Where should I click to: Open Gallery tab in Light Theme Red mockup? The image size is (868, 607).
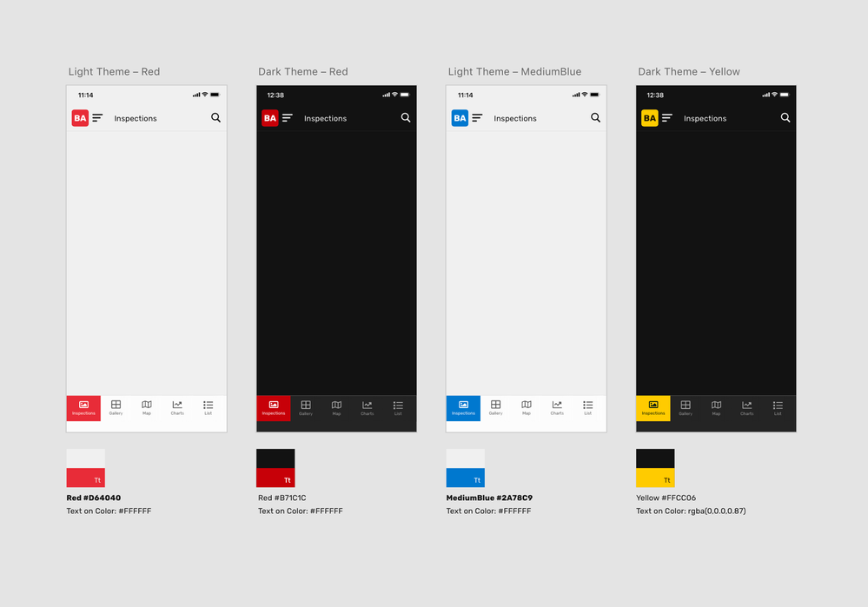(x=116, y=408)
